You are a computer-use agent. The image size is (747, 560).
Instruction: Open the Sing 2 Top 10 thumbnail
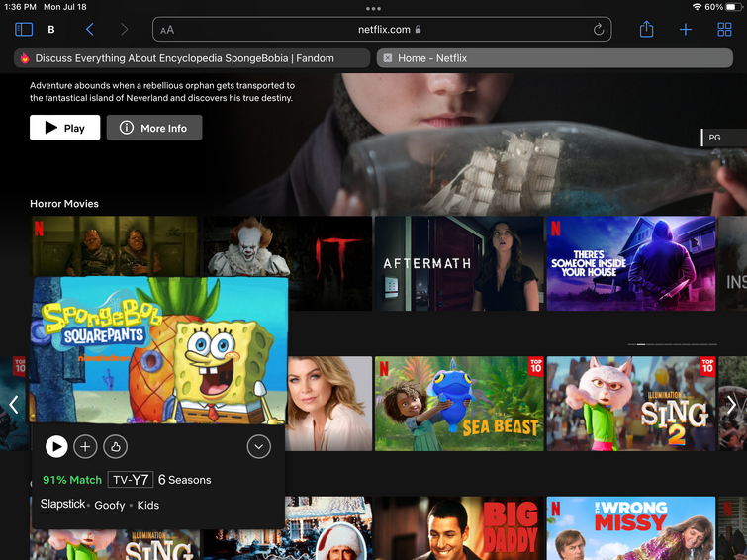click(631, 404)
